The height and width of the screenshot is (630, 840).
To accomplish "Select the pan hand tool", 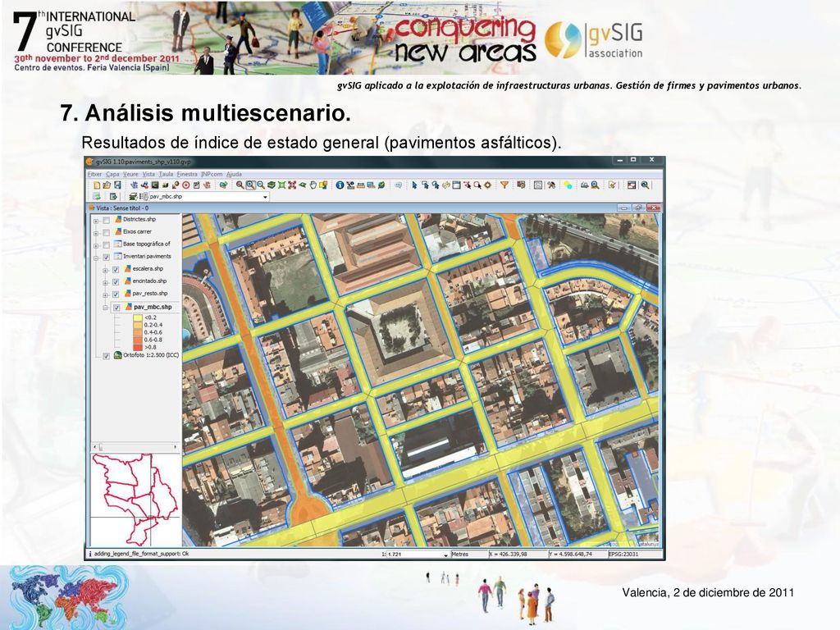I will click(313, 185).
